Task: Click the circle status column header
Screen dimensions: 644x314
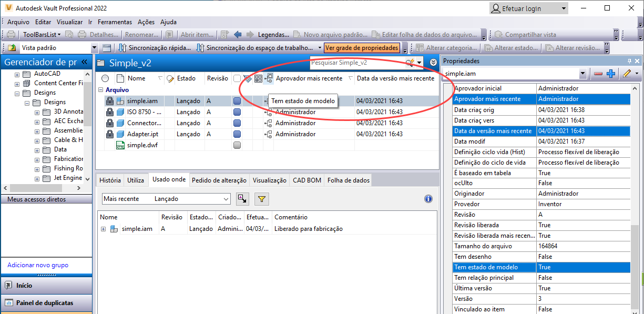Action: pos(105,78)
